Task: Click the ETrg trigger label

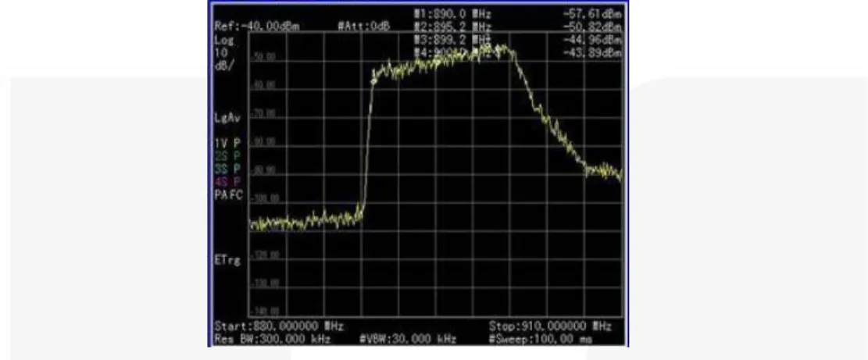Action: (227, 259)
